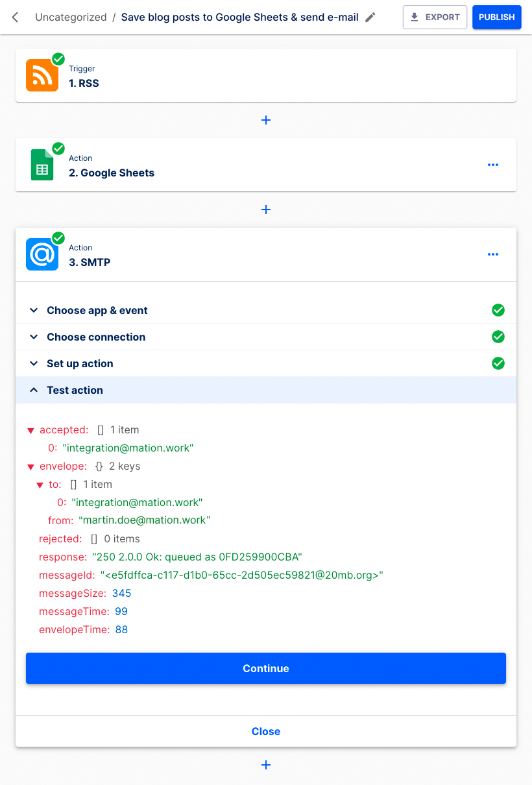Click the plus icon between RSS and Google Sheets steps

pos(266,120)
